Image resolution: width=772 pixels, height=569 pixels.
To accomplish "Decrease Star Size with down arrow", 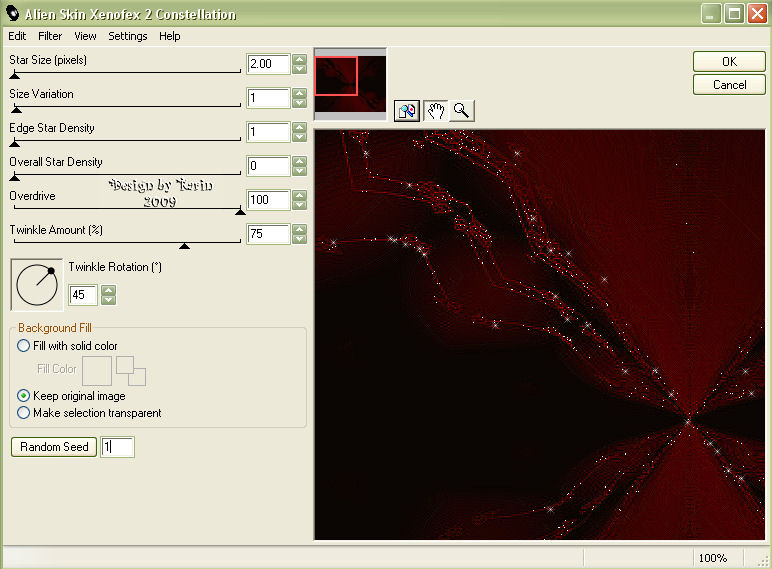I will (x=299, y=69).
